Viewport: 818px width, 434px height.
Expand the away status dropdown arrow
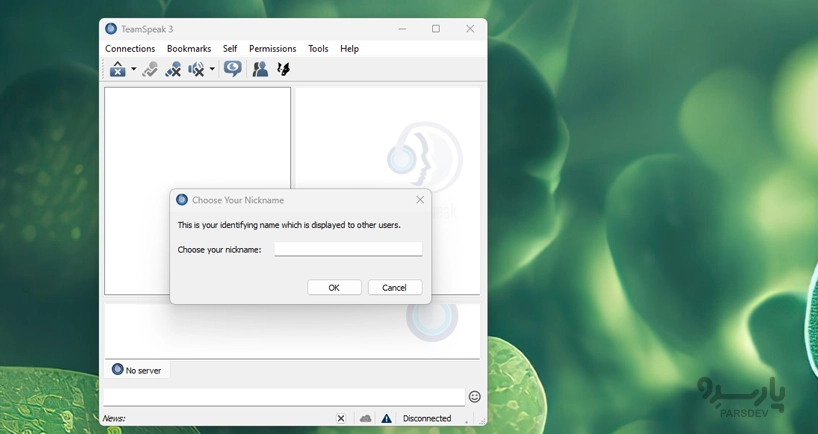pyautogui.click(x=133, y=70)
